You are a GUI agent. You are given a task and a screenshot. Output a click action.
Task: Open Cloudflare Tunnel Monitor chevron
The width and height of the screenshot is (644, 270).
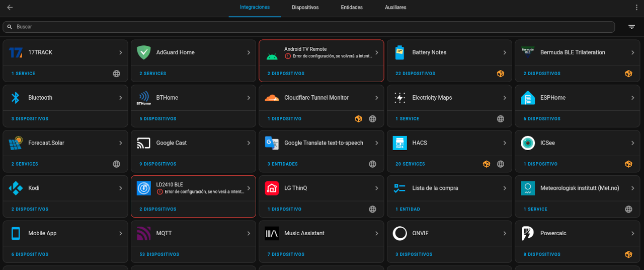(376, 98)
